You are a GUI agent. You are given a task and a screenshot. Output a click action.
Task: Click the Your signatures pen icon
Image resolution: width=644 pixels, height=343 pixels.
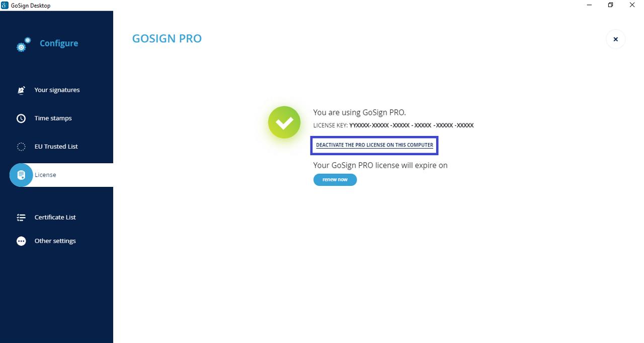tap(21, 90)
